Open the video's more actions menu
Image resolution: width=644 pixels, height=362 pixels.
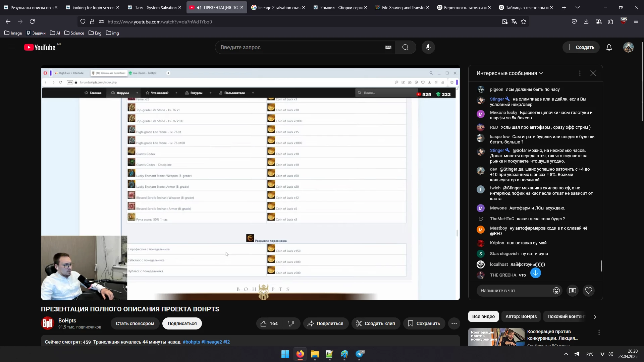454,323
